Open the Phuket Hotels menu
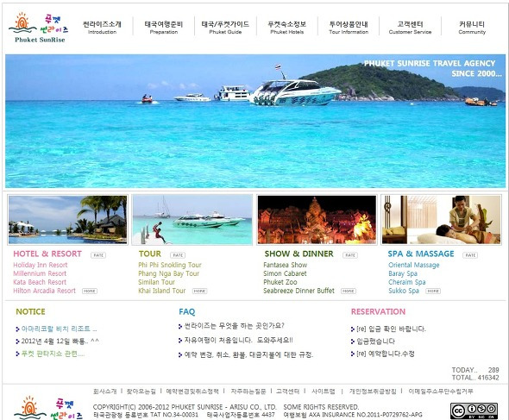This screenshot has height=420, width=509. (287, 28)
